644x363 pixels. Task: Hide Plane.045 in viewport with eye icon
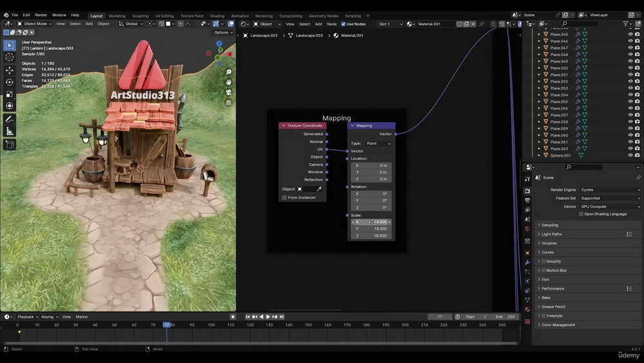[630, 35]
